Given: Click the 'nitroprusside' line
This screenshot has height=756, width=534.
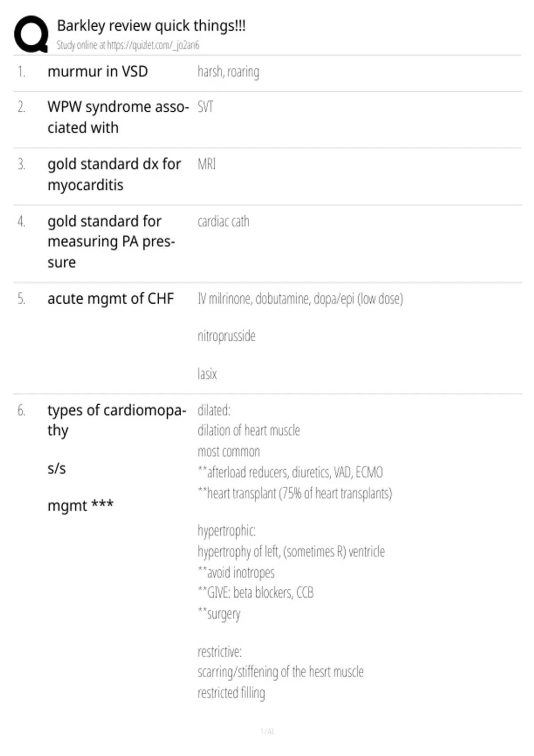Looking at the screenshot, I should [227, 336].
